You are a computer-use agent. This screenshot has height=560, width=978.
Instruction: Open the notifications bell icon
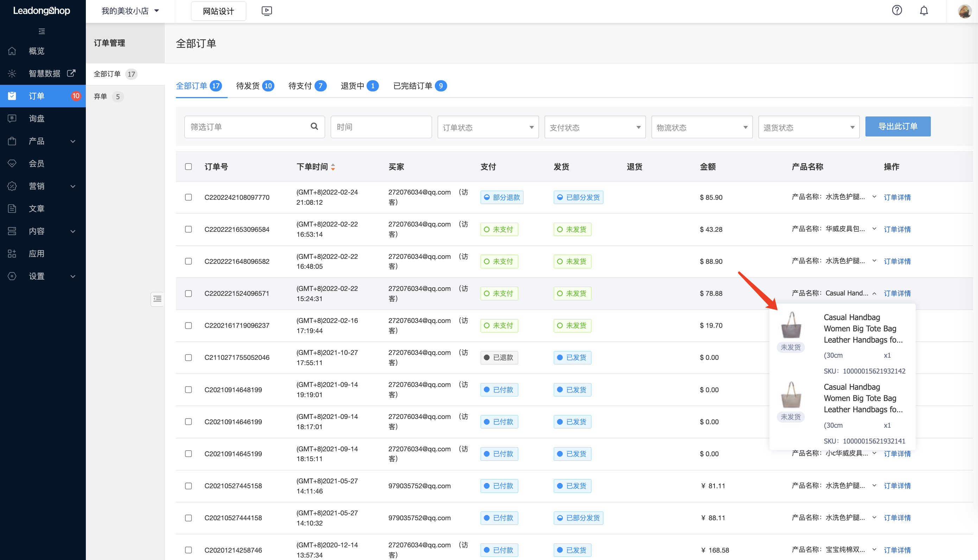pyautogui.click(x=923, y=11)
